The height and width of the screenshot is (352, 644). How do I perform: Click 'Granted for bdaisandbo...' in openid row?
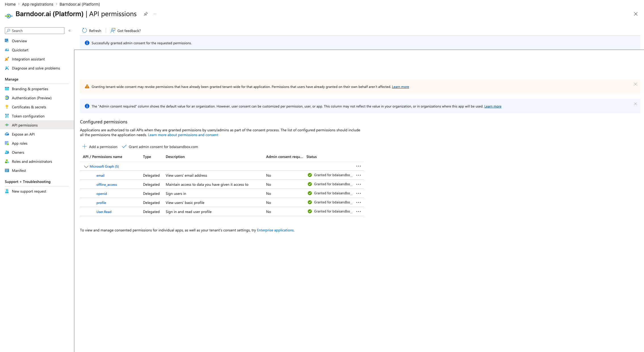(333, 193)
